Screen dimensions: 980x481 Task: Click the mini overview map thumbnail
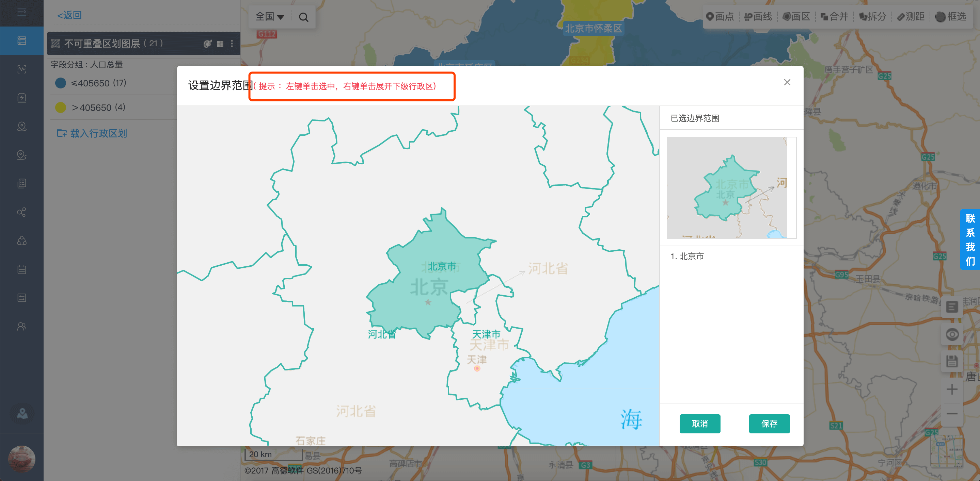coord(947,451)
